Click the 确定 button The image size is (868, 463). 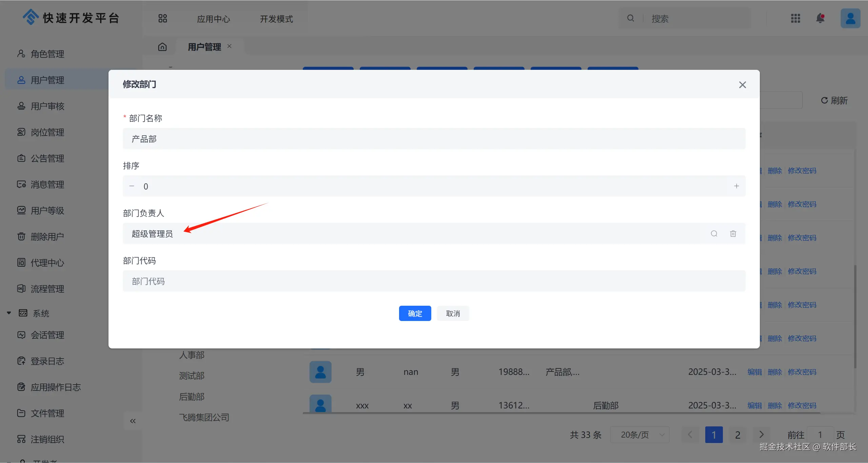pyautogui.click(x=415, y=313)
